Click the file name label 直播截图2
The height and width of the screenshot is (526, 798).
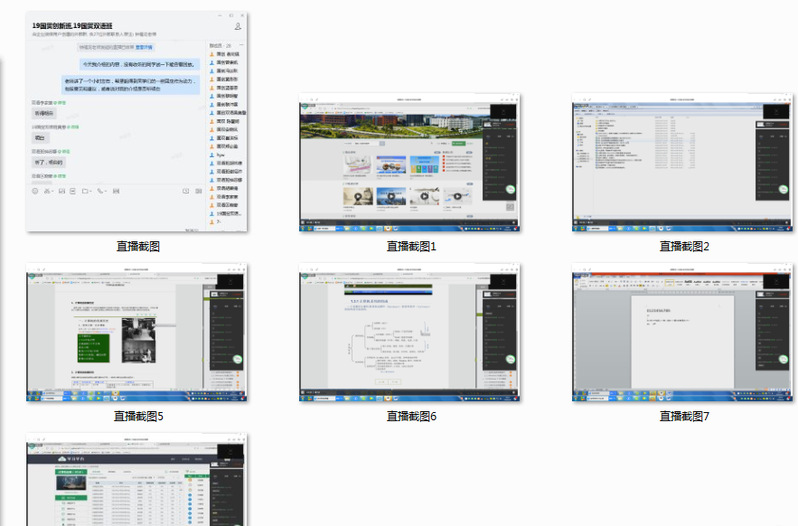coord(684,246)
